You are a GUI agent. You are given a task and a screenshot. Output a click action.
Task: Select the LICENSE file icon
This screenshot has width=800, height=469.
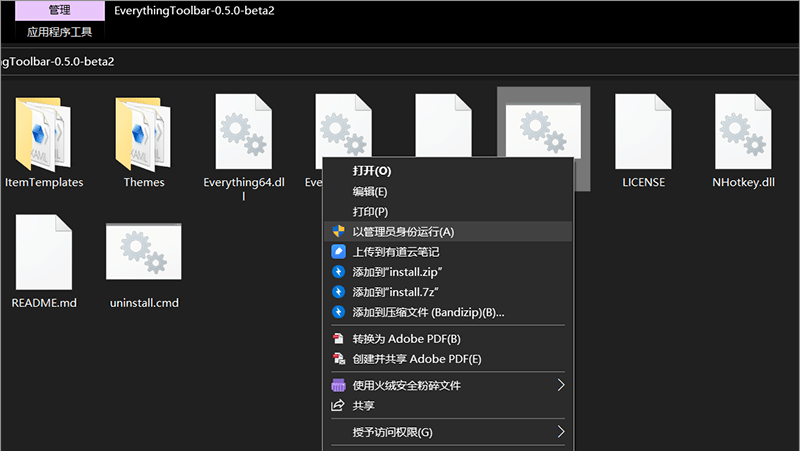(643, 132)
